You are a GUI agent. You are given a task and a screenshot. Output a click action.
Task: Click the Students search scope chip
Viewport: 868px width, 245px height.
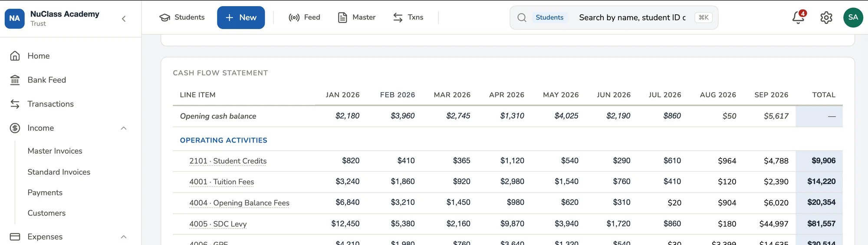click(x=549, y=17)
